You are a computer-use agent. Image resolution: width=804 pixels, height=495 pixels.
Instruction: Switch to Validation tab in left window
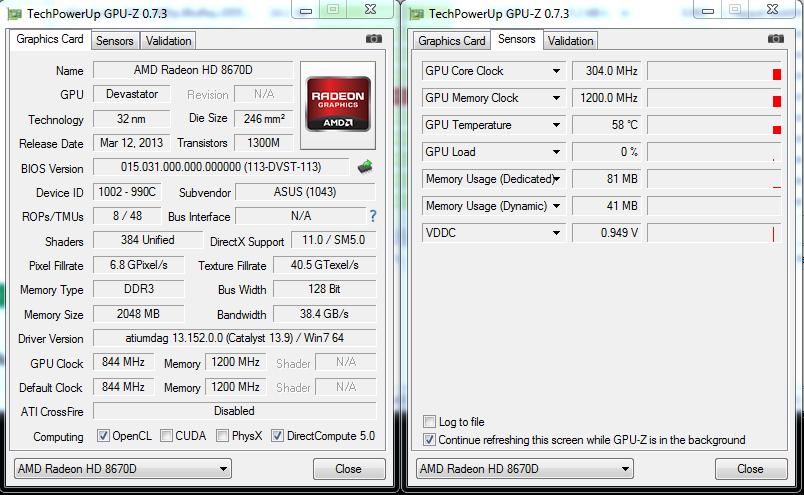pyautogui.click(x=168, y=41)
